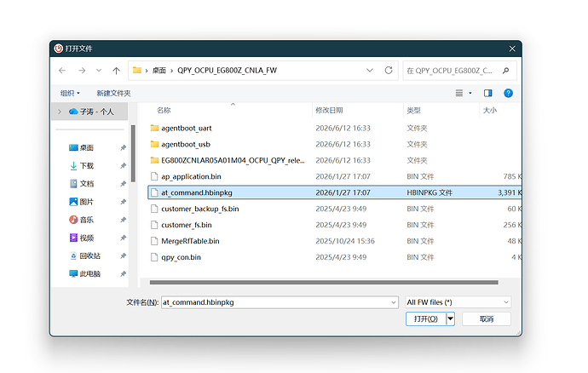Click the folder icon of agentboot_uart
The image size is (588, 373).
[154, 129]
